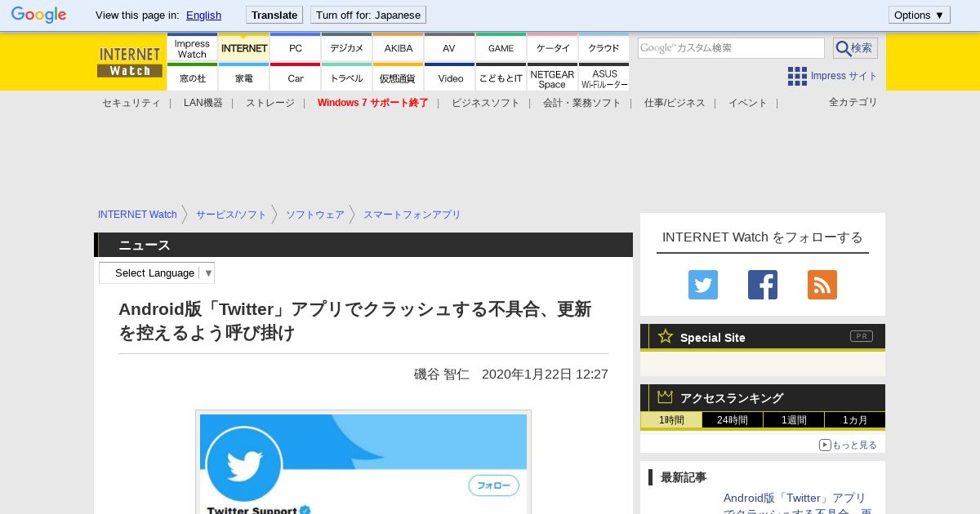Focus the Google カスタム検索 input field
The image size is (980, 514).
pos(731,48)
